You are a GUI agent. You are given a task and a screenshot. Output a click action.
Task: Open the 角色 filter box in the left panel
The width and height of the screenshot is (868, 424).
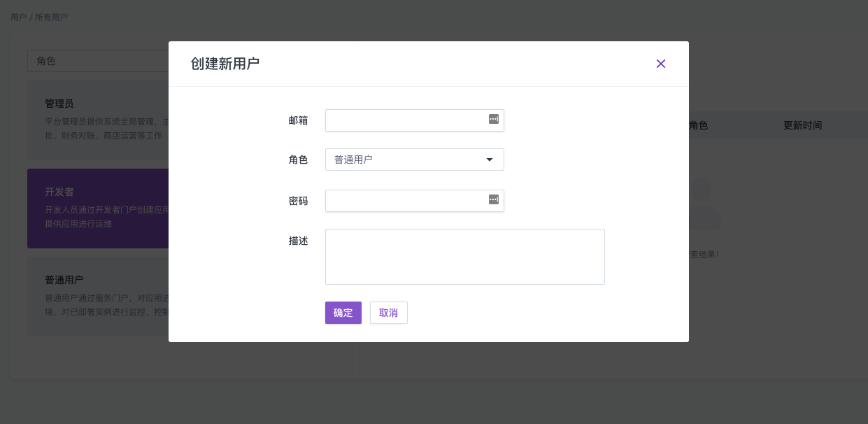(x=98, y=61)
